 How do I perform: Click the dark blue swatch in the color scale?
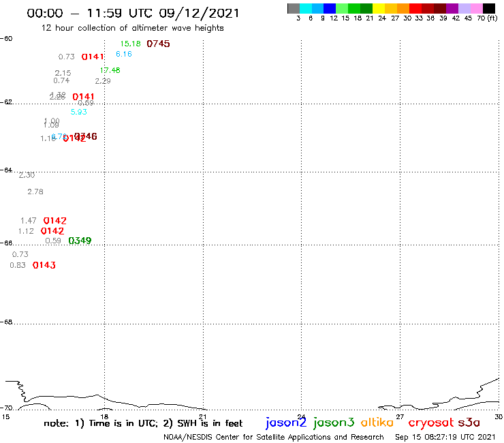330,8
